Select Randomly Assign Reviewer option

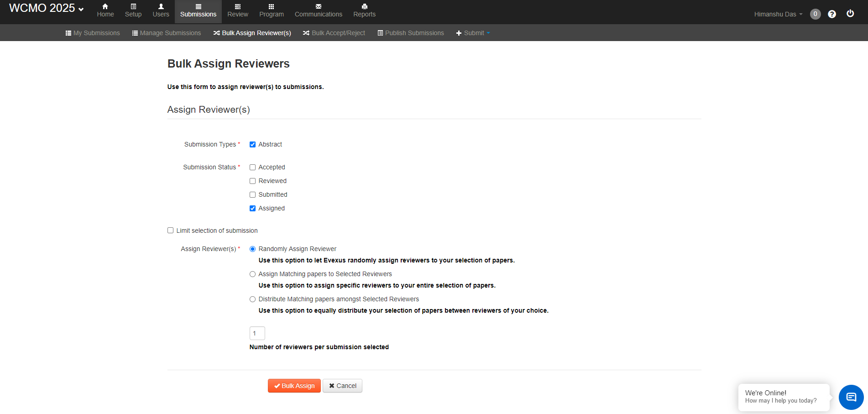click(x=252, y=249)
